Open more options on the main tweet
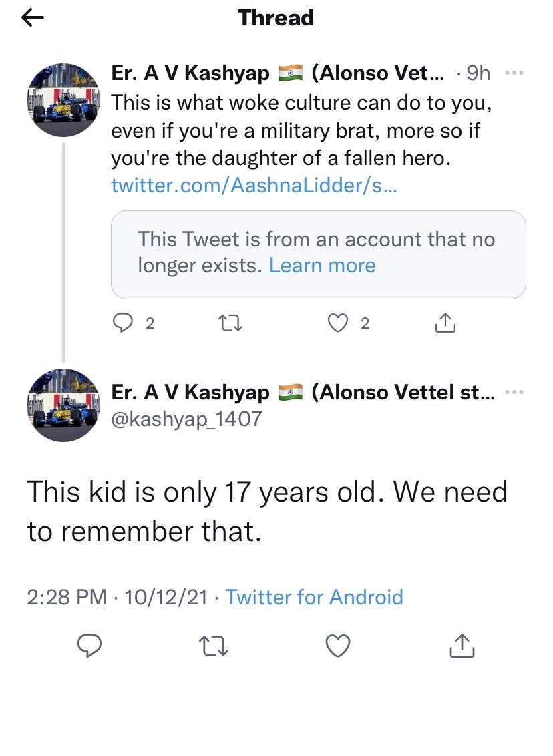The height and width of the screenshot is (756, 553). click(x=514, y=392)
